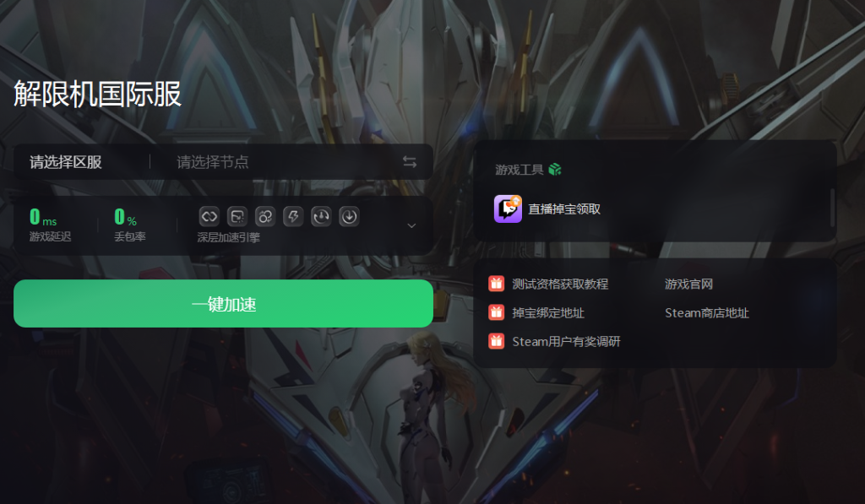
Task: Click the green cube icon beside 游戏工具
Action: coord(555,170)
